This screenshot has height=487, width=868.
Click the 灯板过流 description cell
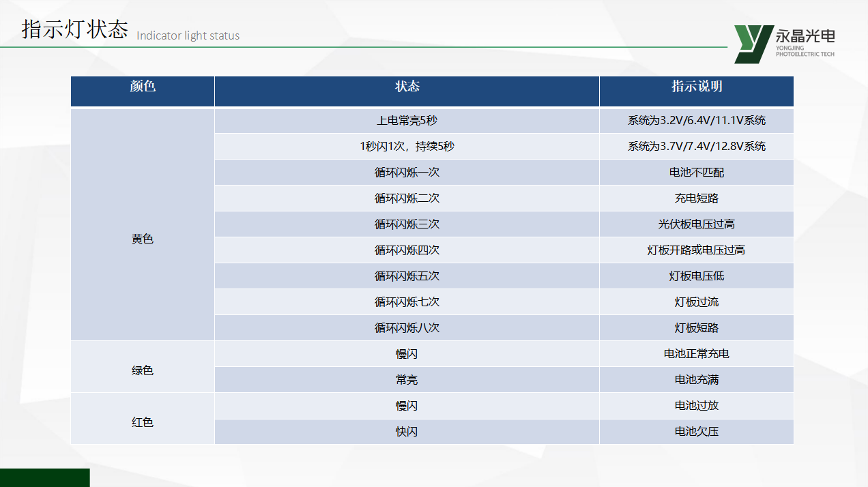(x=697, y=302)
